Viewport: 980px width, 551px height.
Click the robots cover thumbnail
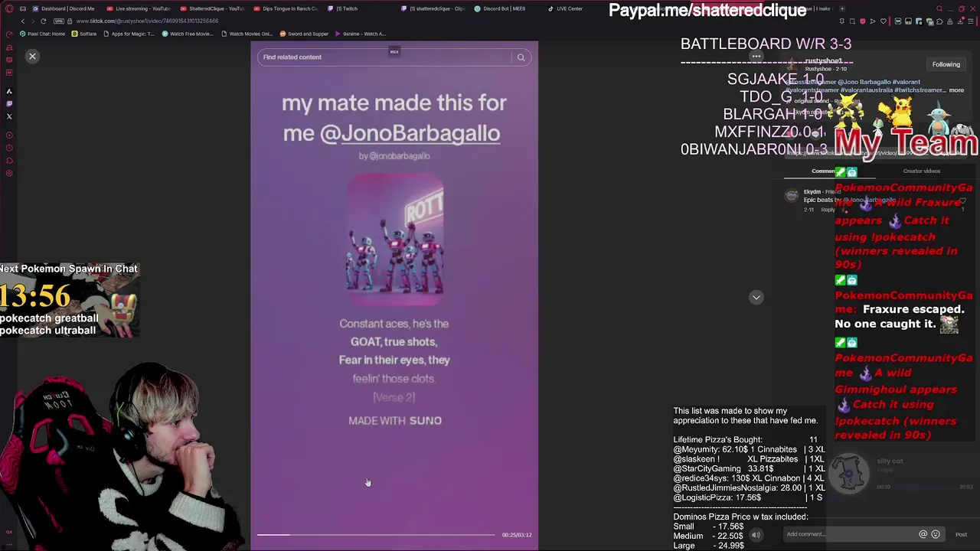point(395,241)
